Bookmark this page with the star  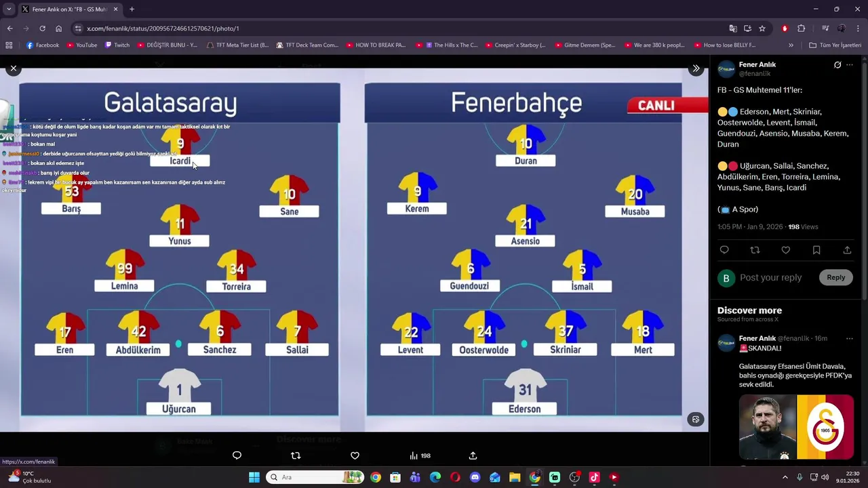[762, 28]
